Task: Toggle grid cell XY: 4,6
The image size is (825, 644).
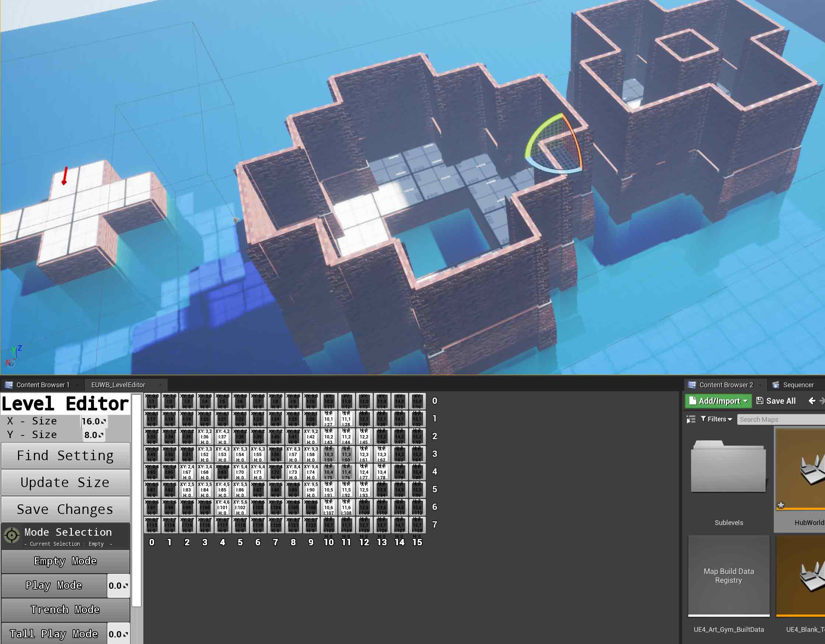Action: pyautogui.click(x=223, y=507)
